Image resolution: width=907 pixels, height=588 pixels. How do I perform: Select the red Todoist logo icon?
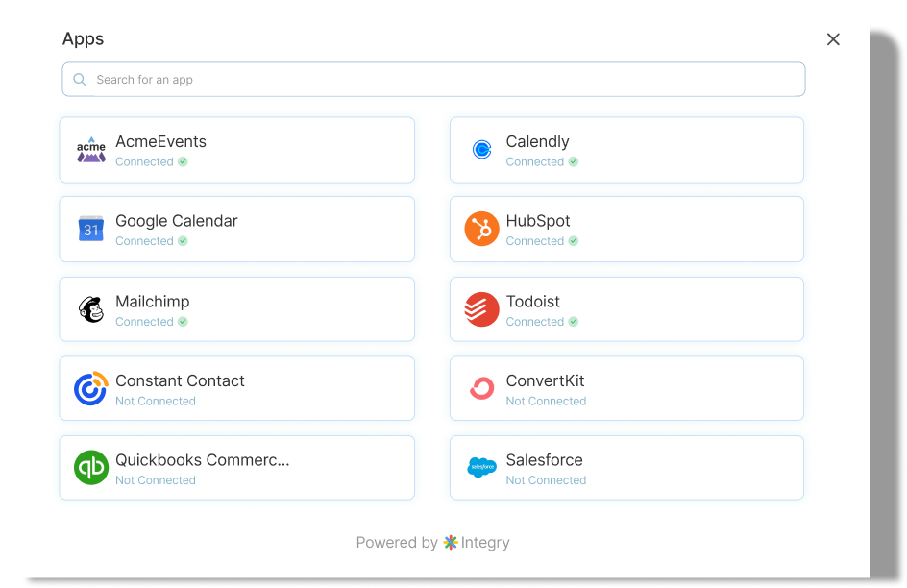tap(482, 309)
